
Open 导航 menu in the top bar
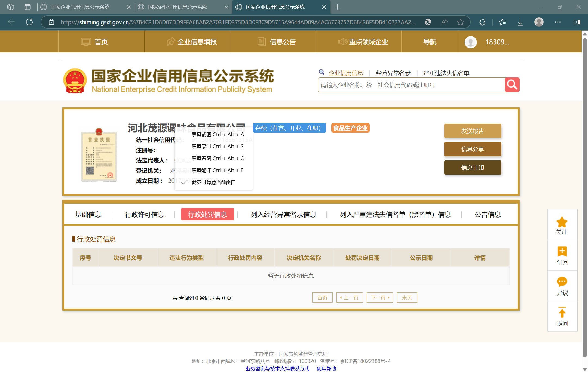[x=430, y=42]
